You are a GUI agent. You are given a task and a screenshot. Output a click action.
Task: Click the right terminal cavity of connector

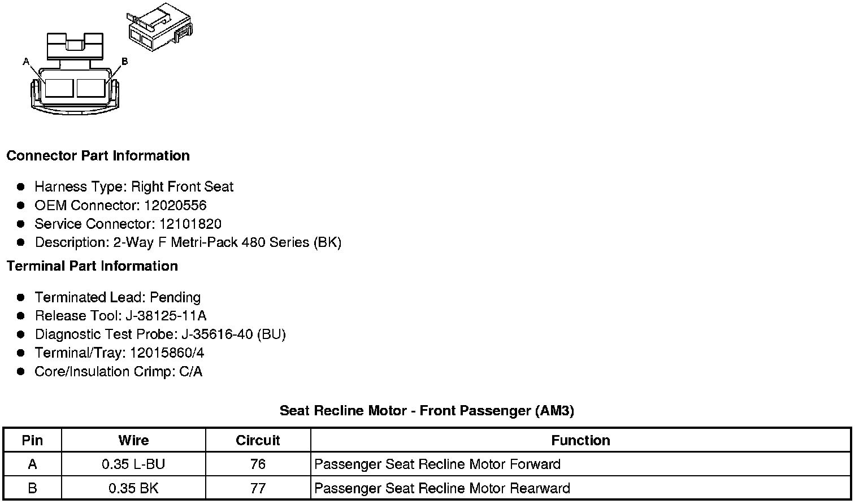(90, 88)
